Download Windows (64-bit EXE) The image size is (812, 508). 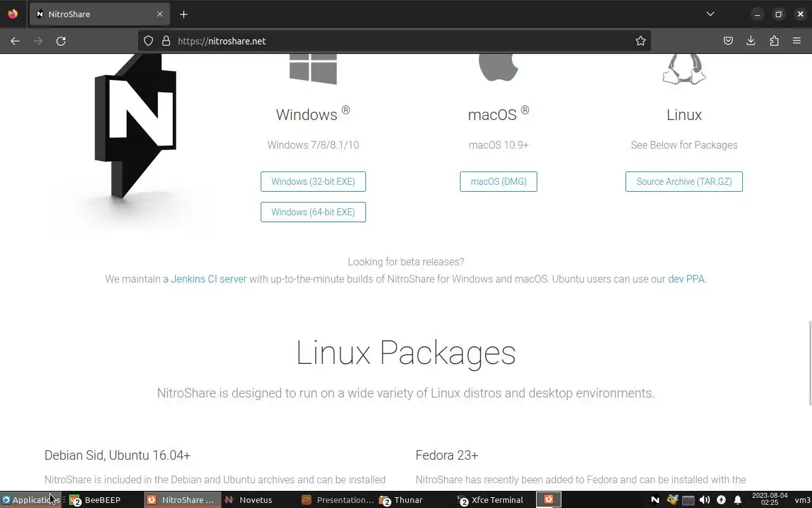point(313,212)
